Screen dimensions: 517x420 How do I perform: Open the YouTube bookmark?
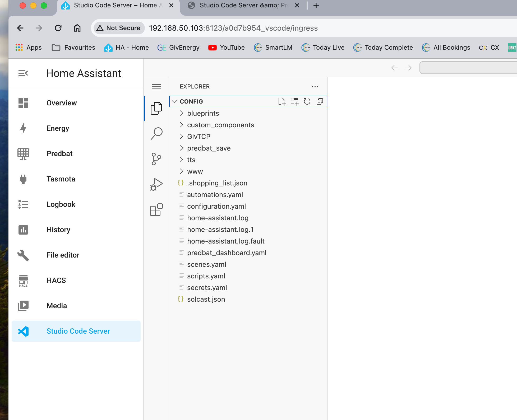pyautogui.click(x=227, y=48)
